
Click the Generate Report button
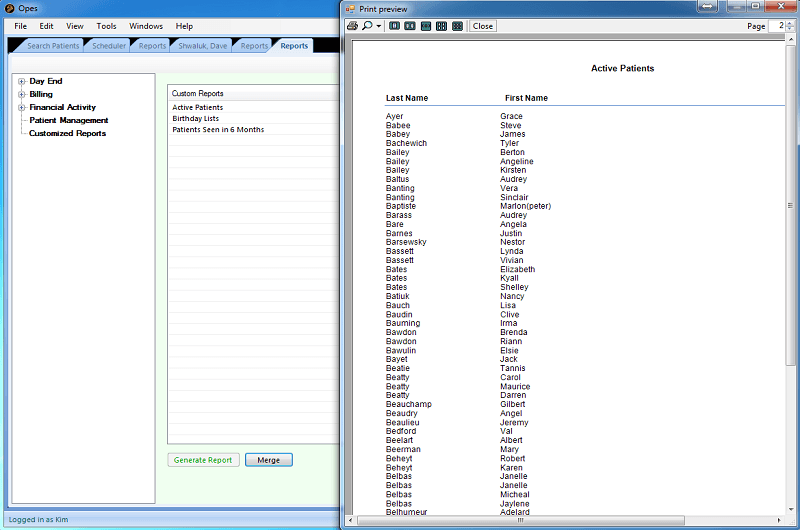click(x=203, y=460)
